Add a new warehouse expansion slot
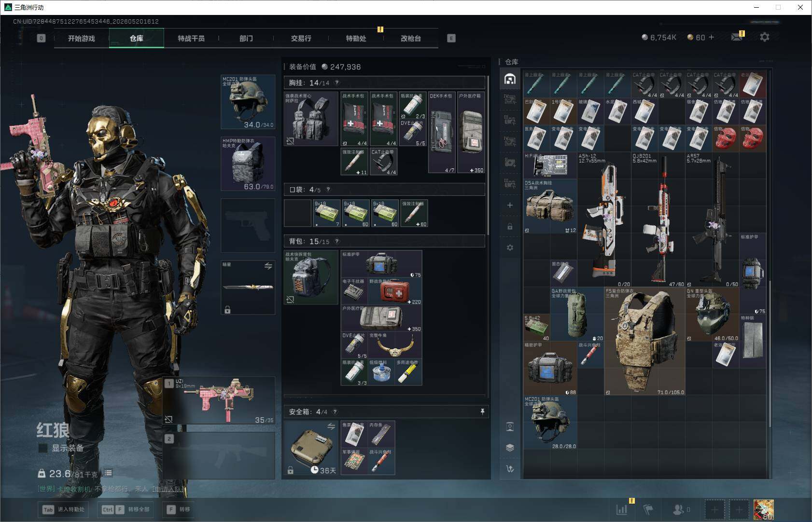The image size is (812, 522). [510, 205]
